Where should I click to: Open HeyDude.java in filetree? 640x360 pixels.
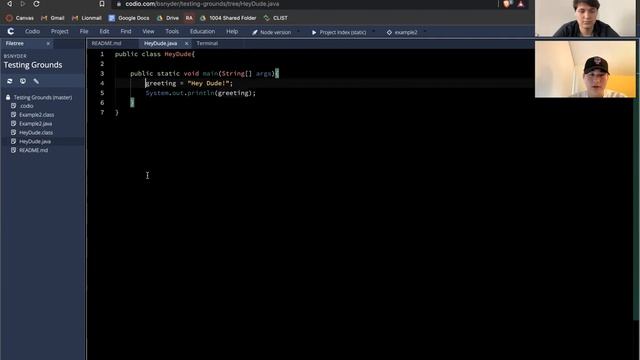pos(35,142)
